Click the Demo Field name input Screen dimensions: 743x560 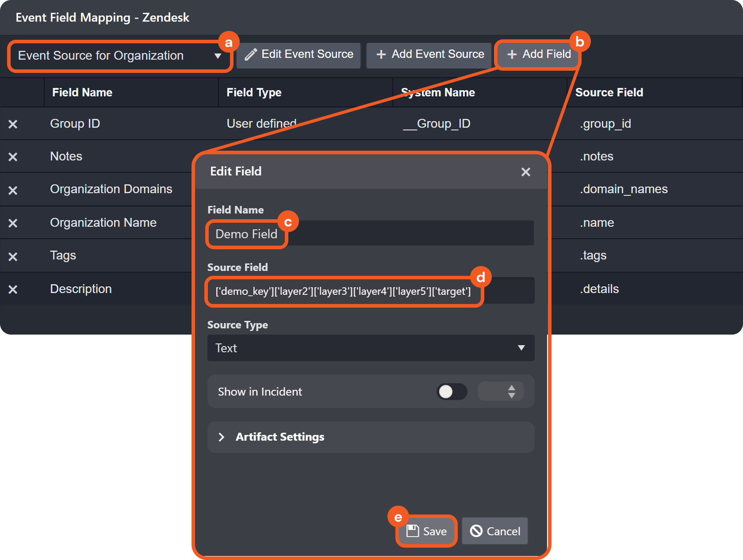tap(370, 234)
